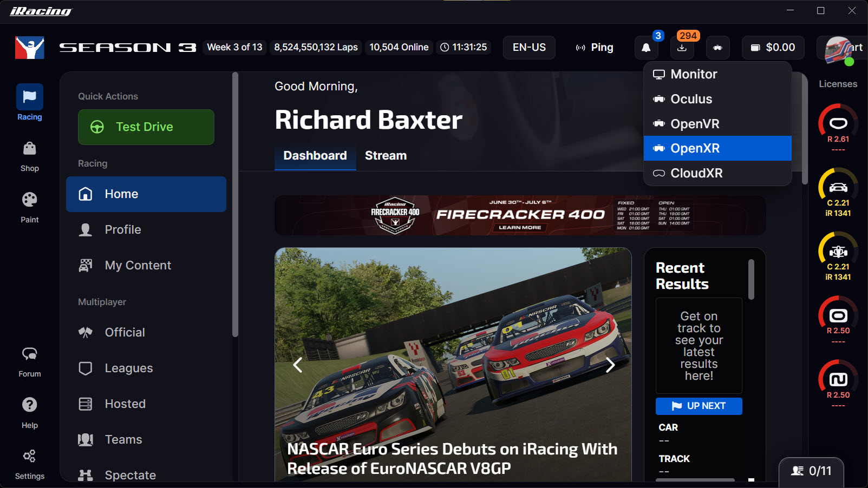Click the iRacing helmet logo
This screenshot has height=488, width=868.
pyautogui.click(x=29, y=48)
